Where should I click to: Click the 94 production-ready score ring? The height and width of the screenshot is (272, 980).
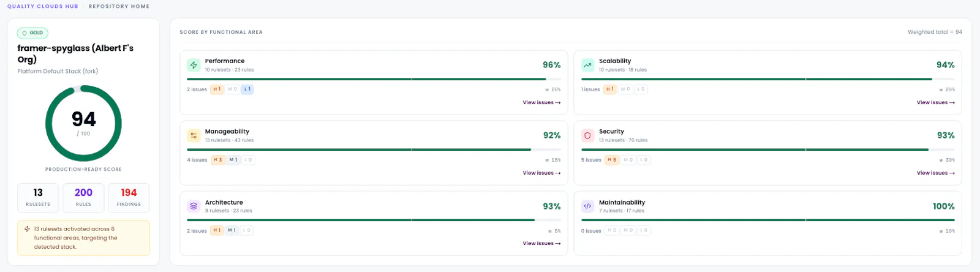pyautogui.click(x=83, y=123)
